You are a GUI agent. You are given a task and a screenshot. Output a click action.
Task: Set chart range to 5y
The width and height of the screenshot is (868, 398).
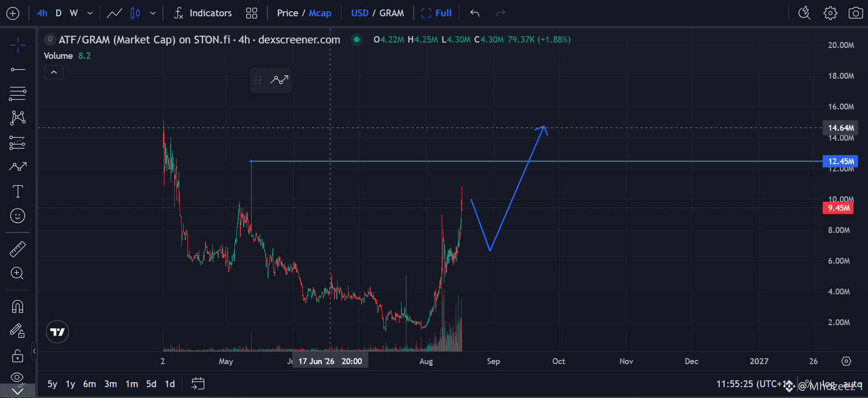52,384
